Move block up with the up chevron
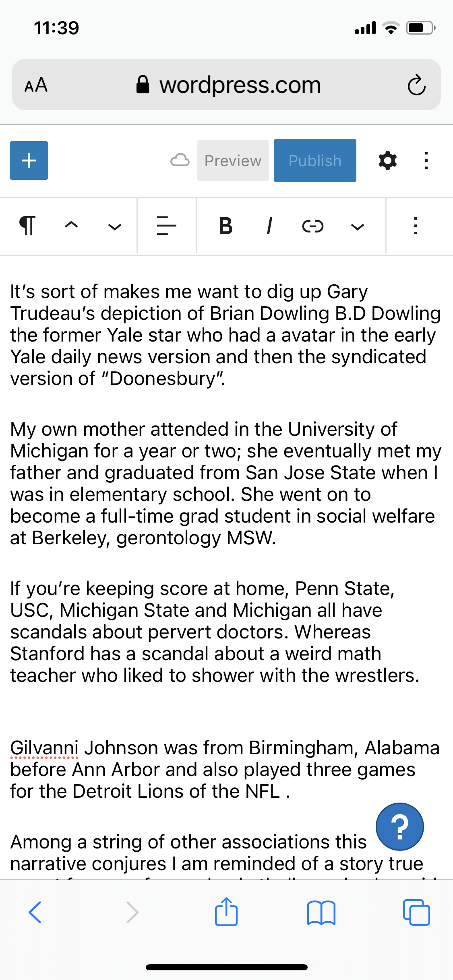Screen dimensions: 453x980 [71, 225]
